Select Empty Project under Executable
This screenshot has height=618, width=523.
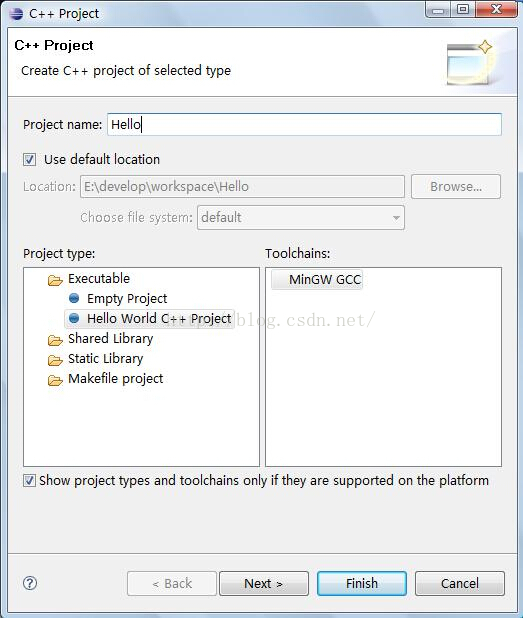127,299
